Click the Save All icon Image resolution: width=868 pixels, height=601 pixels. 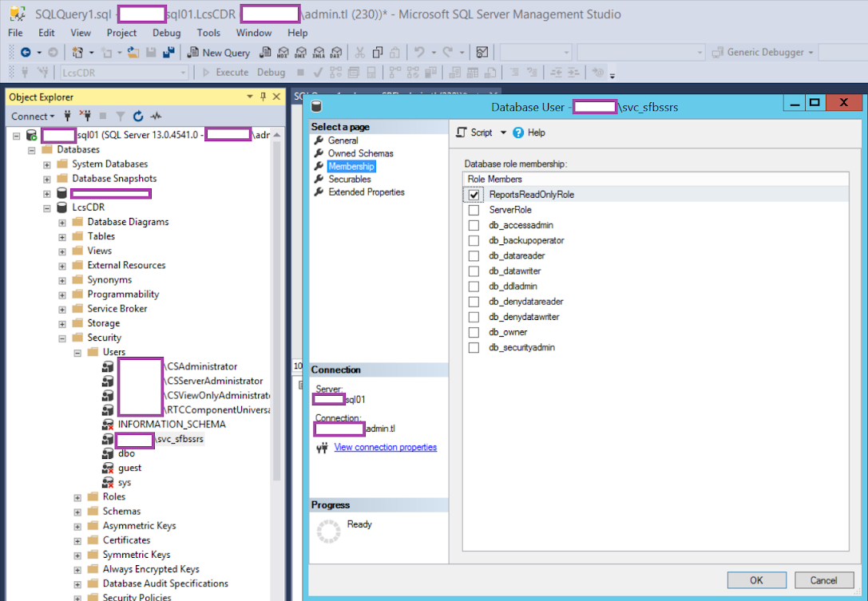coord(168,52)
